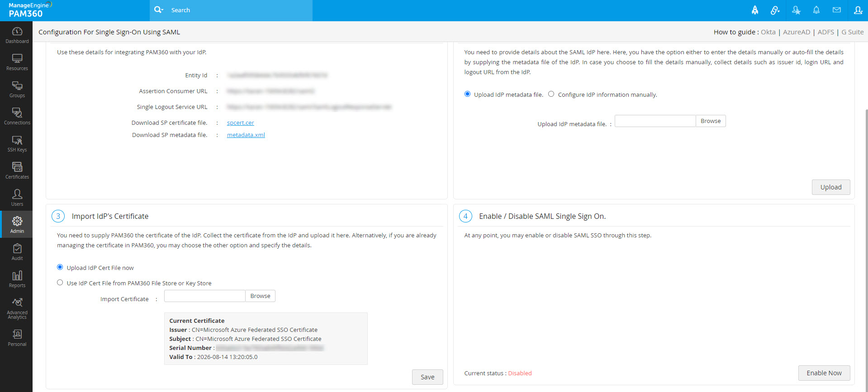Open the Audit section
Viewport: 868px width, 392px height.
tap(17, 252)
